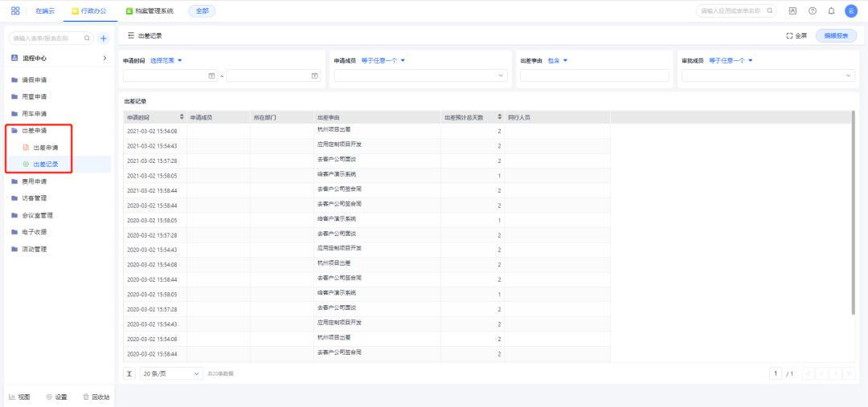Image resolution: width=868 pixels, height=407 pixels.
Task: Open the 审批成员 member select box
Action: [x=768, y=75]
